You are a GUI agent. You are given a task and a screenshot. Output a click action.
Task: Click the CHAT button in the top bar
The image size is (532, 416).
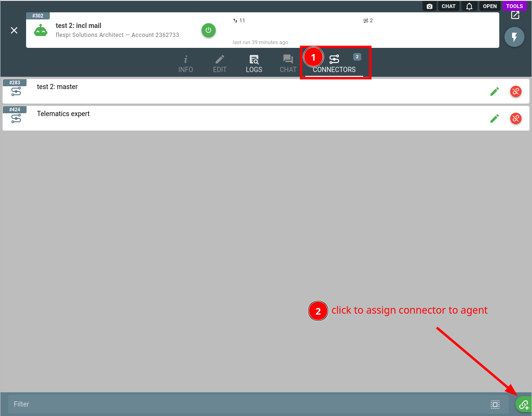[449, 6]
